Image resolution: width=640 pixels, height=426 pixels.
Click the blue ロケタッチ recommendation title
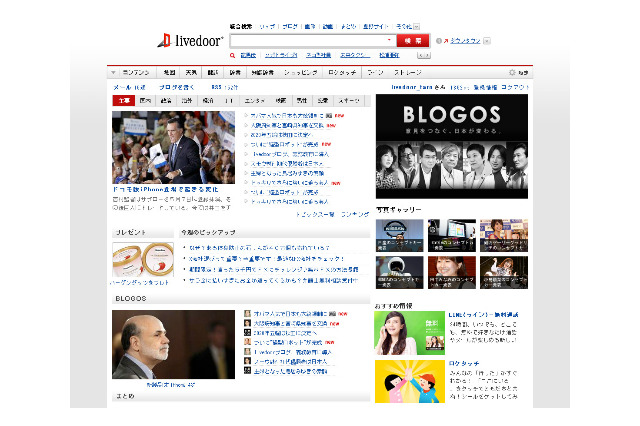[x=464, y=363]
